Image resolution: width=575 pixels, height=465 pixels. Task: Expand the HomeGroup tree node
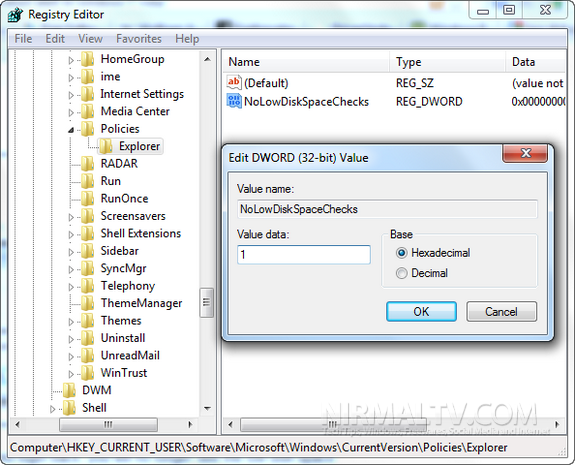(71, 60)
